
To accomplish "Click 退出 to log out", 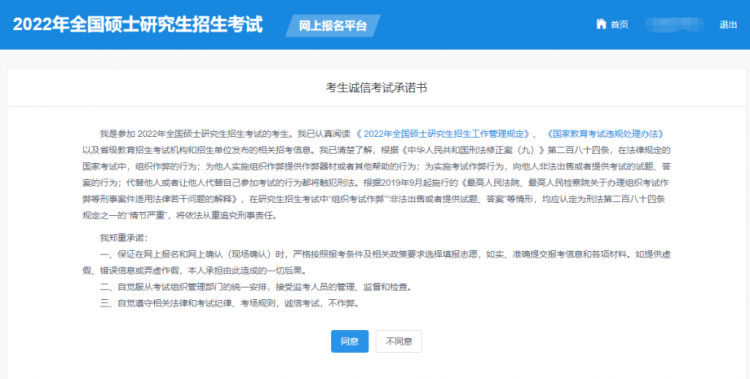I will (728, 24).
